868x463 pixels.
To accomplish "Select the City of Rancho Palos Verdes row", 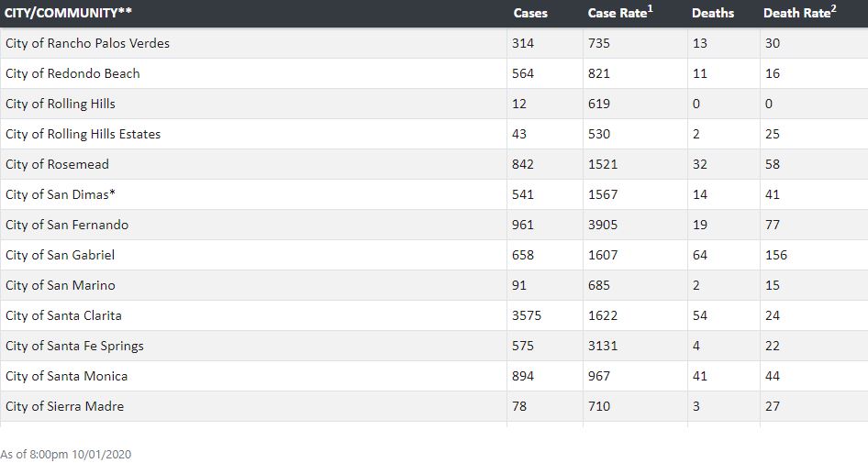I will coord(434,43).
